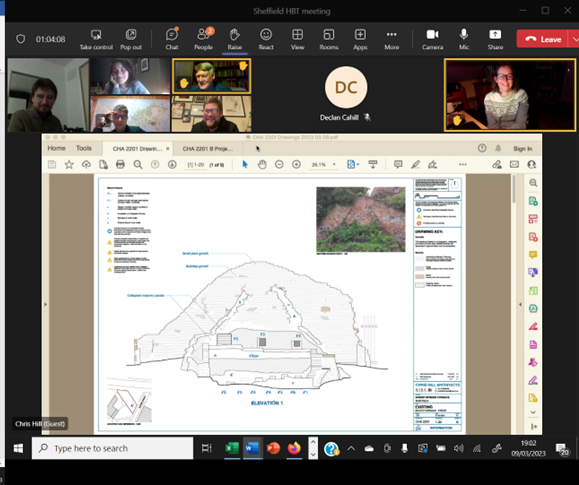Open Excel from the taskbar
The image size is (579, 485).
[232, 448]
